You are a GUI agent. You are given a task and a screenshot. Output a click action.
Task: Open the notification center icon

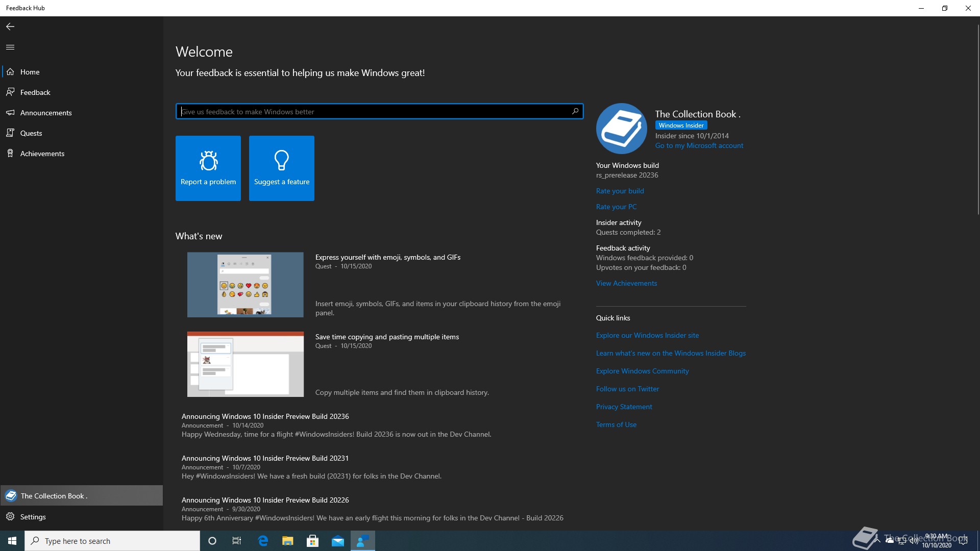(963, 541)
